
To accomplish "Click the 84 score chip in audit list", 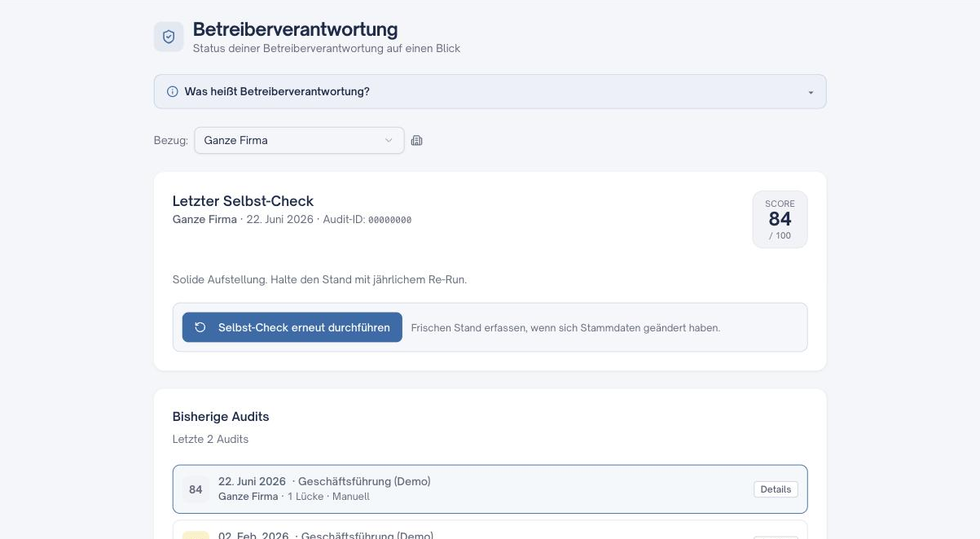I will 196,489.
